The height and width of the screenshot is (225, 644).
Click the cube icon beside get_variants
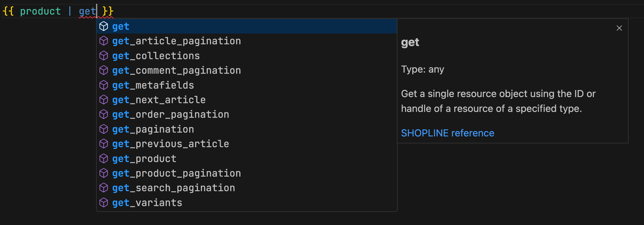tap(104, 203)
